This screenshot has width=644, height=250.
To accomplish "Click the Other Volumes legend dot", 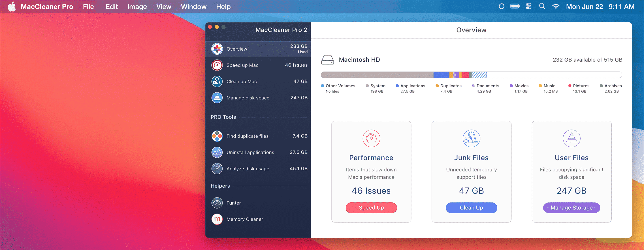I will click(x=323, y=86).
